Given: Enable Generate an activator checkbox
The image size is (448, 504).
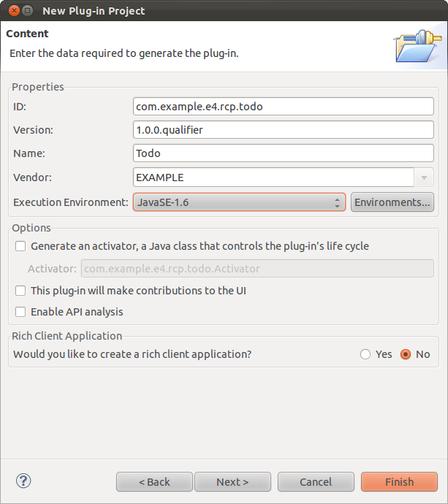Looking at the screenshot, I should coord(20,246).
